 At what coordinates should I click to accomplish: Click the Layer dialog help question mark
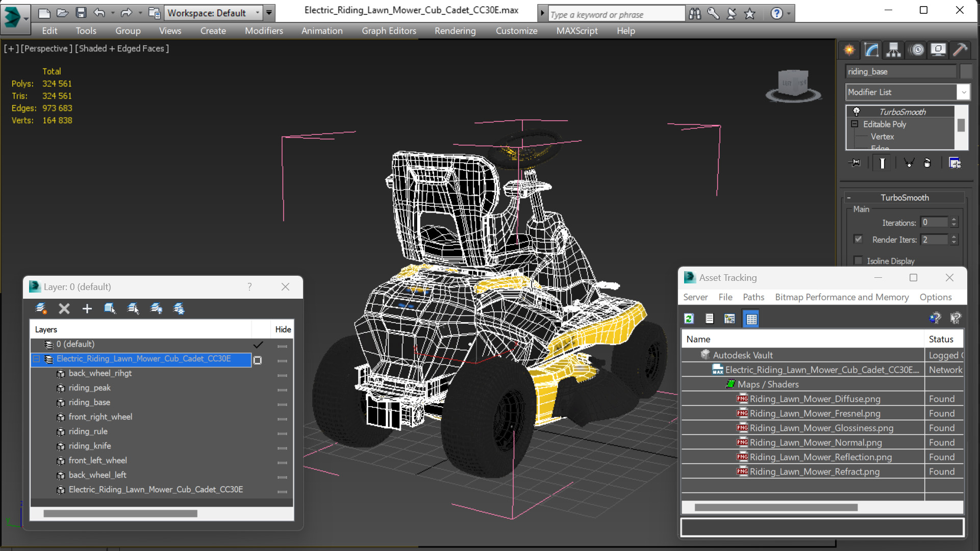point(249,287)
